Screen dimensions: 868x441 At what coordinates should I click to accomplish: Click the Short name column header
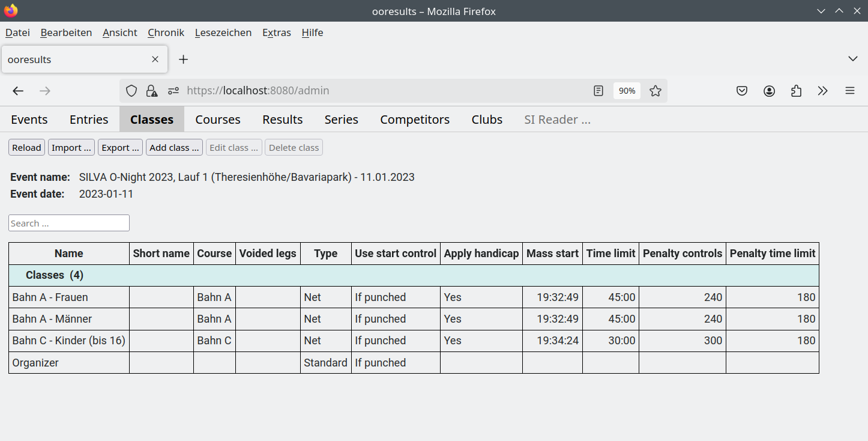(161, 254)
